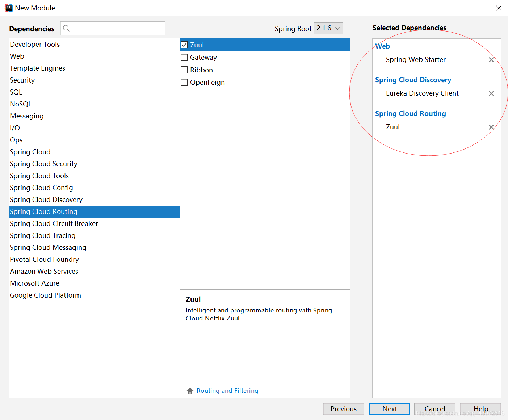
Task: Click Spring Web Starter in selected dependencies
Action: pyautogui.click(x=416, y=59)
